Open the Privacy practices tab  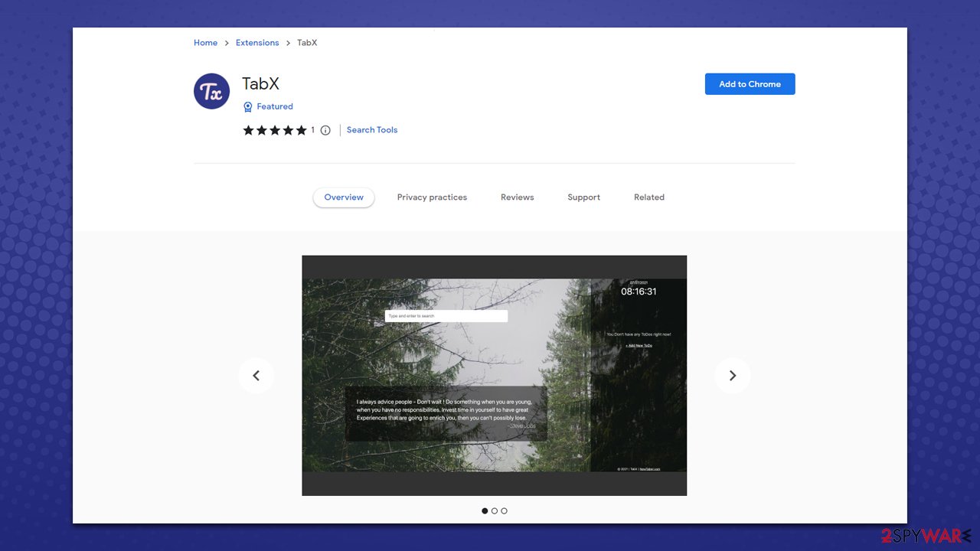[432, 197]
